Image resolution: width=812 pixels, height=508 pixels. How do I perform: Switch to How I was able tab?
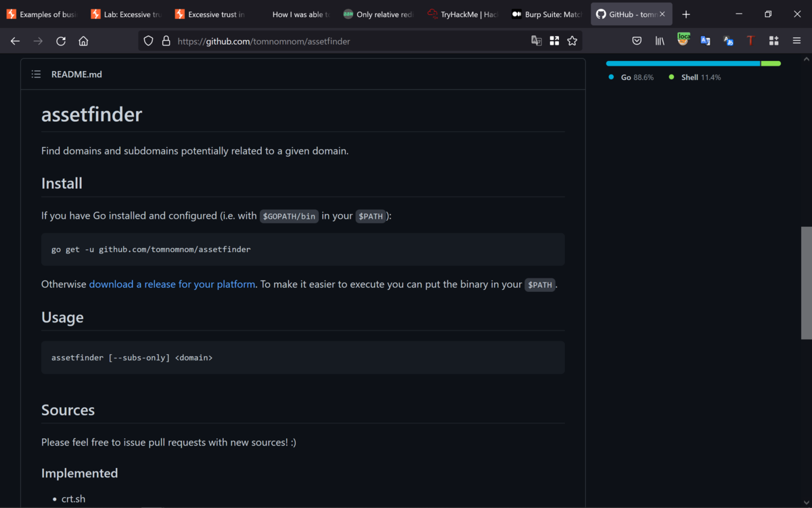(294, 14)
